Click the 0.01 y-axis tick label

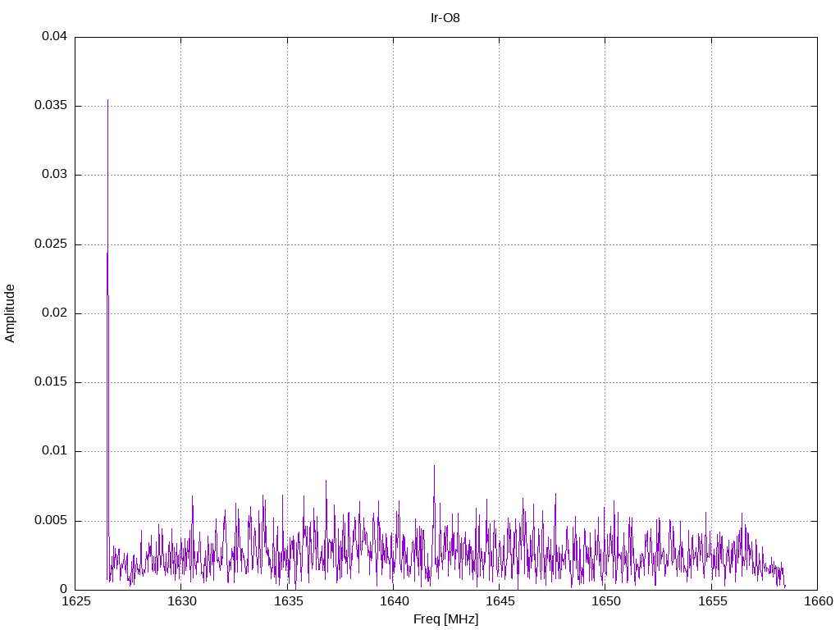55,451
